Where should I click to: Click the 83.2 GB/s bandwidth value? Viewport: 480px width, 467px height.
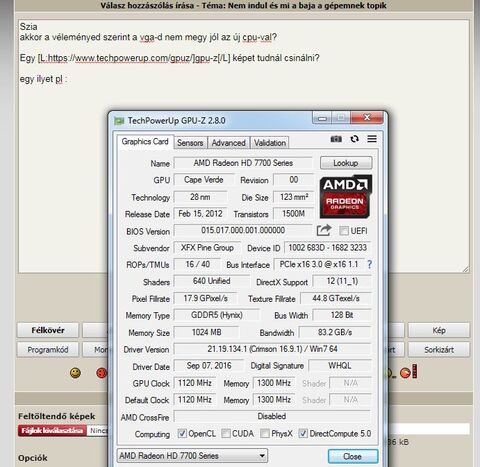click(335, 332)
